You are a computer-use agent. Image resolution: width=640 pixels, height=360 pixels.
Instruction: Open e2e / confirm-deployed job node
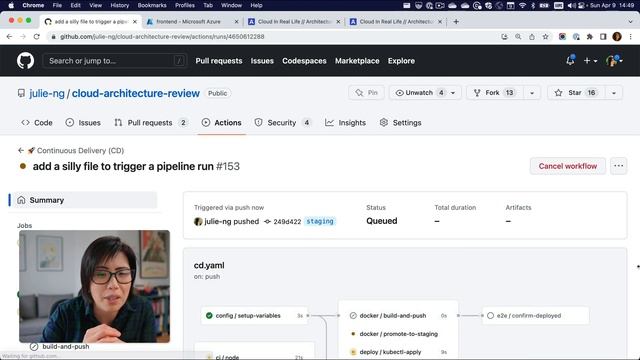click(x=536, y=316)
